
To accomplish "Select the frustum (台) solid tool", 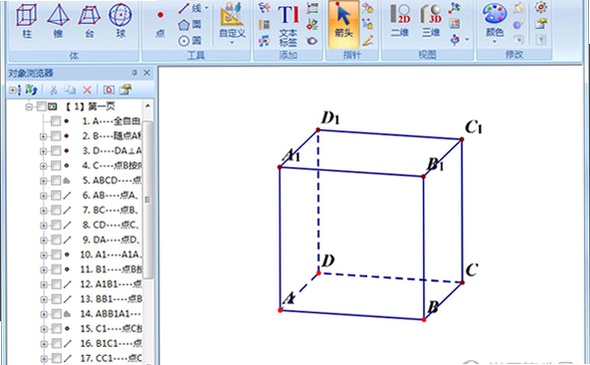I will coord(89,21).
